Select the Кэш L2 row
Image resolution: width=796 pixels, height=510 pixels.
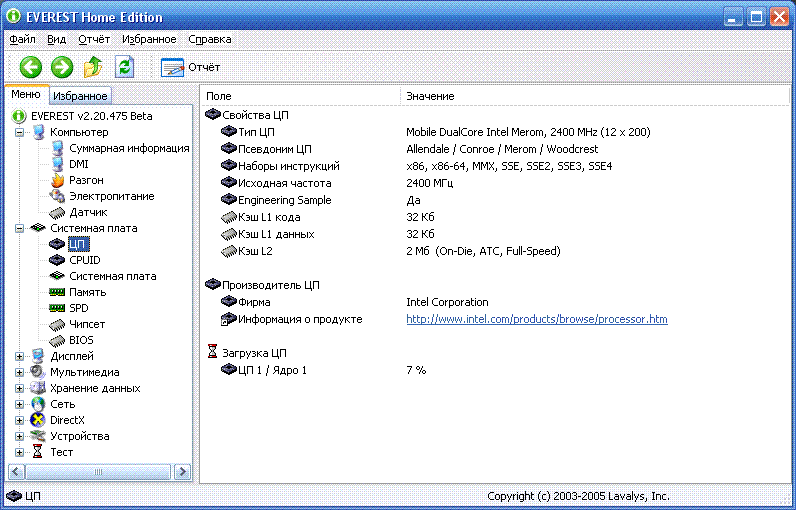pyautogui.click(x=495, y=251)
